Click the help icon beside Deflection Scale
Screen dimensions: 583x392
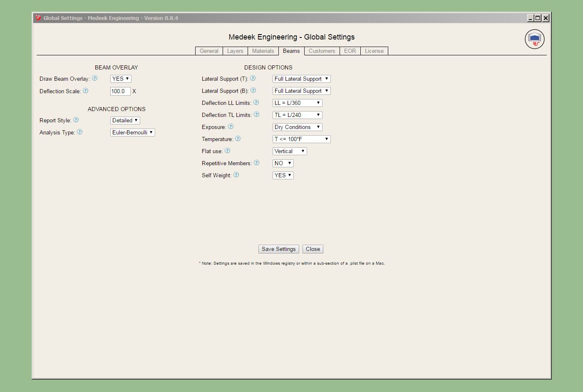85,91
